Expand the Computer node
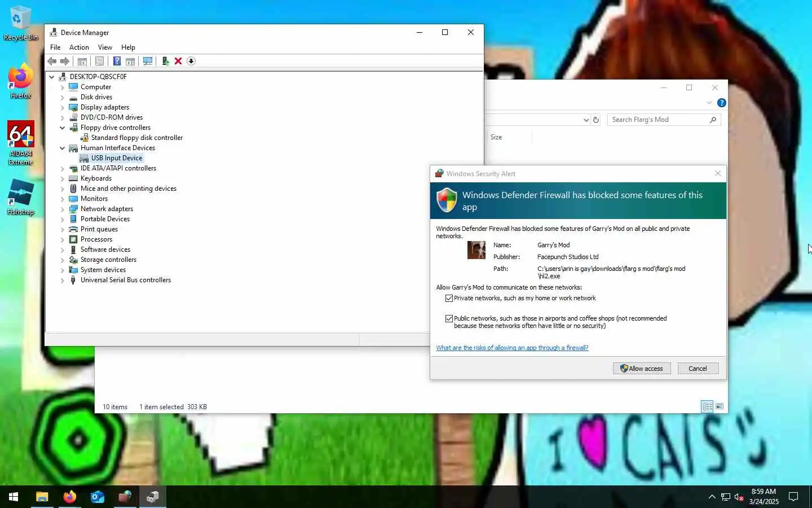 (x=63, y=87)
